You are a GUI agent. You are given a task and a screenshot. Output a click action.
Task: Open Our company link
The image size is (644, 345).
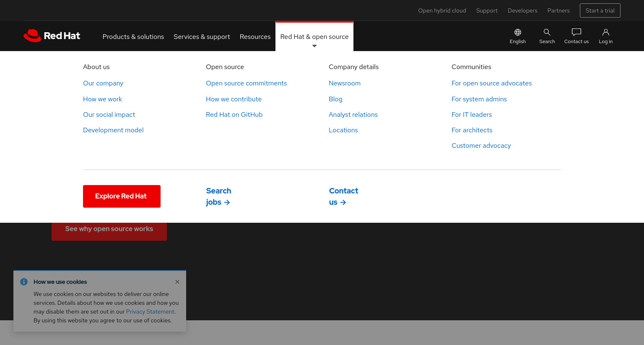pos(103,83)
